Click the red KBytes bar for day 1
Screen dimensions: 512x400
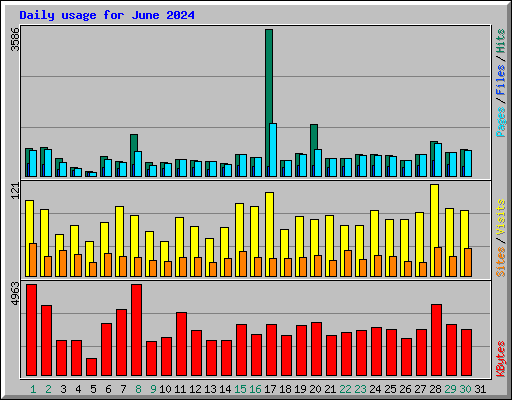[31, 330]
